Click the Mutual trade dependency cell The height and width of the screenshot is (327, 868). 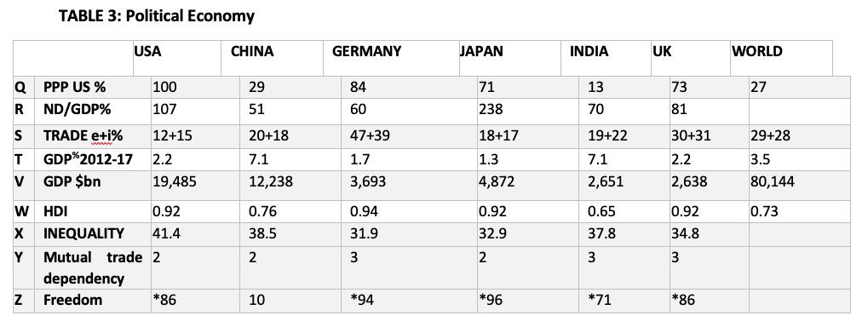coord(93,267)
